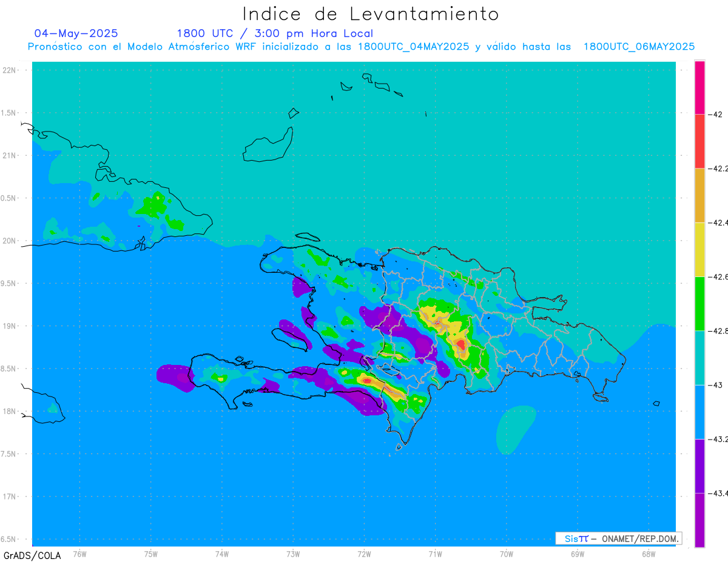Click the title "Indice de Levantamiento"
Screen dimensions: 728x562
371,14
